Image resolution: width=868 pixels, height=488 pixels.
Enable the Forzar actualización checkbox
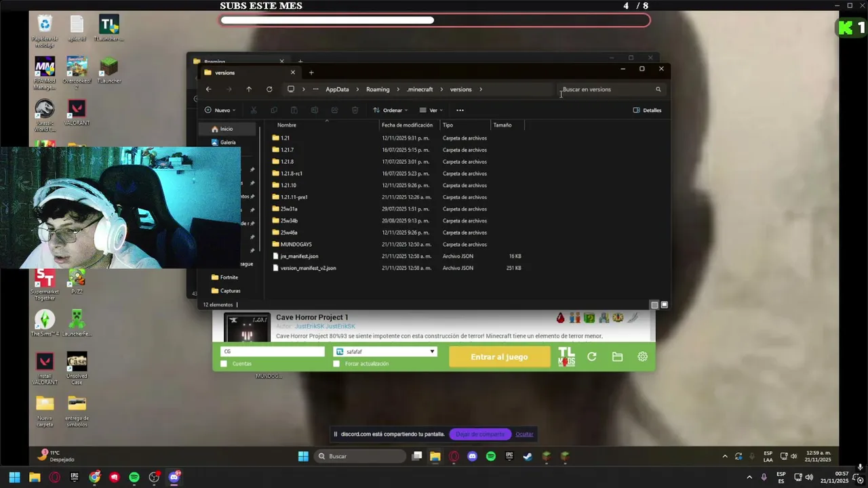[x=336, y=364]
